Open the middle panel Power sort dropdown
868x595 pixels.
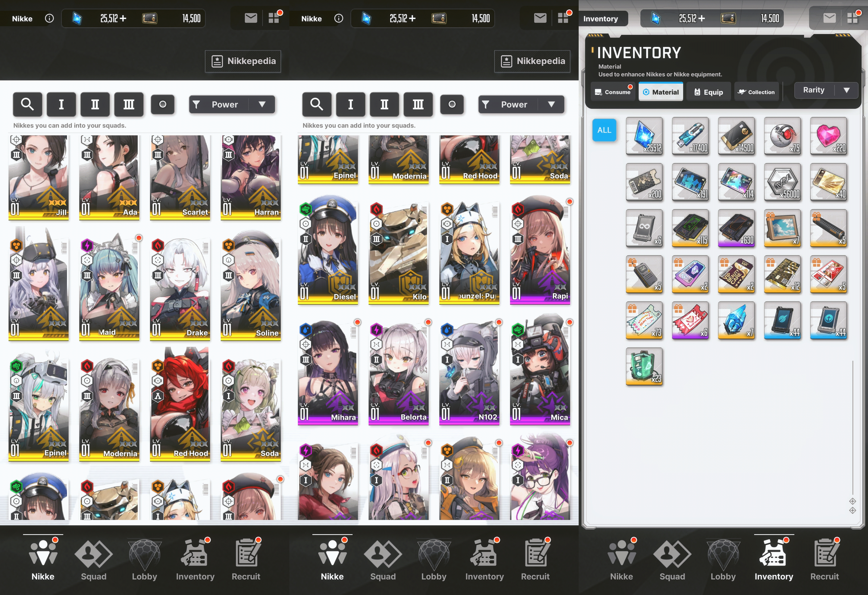(521, 104)
